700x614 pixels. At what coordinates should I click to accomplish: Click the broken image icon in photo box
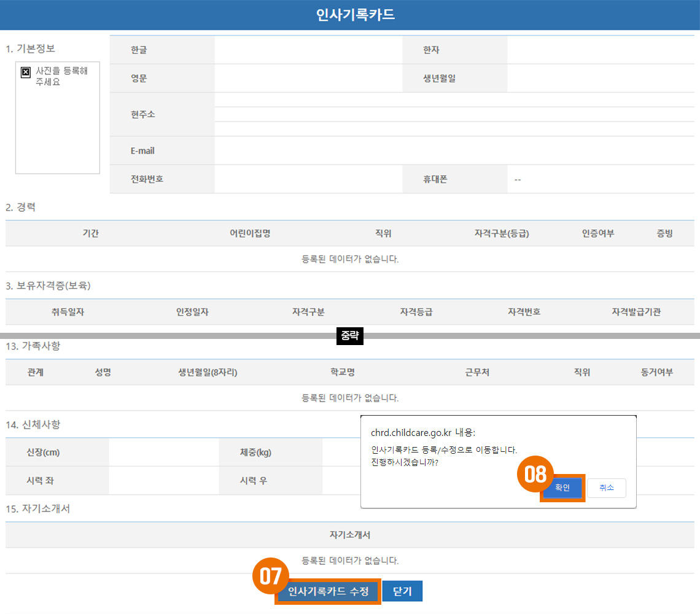click(25, 72)
